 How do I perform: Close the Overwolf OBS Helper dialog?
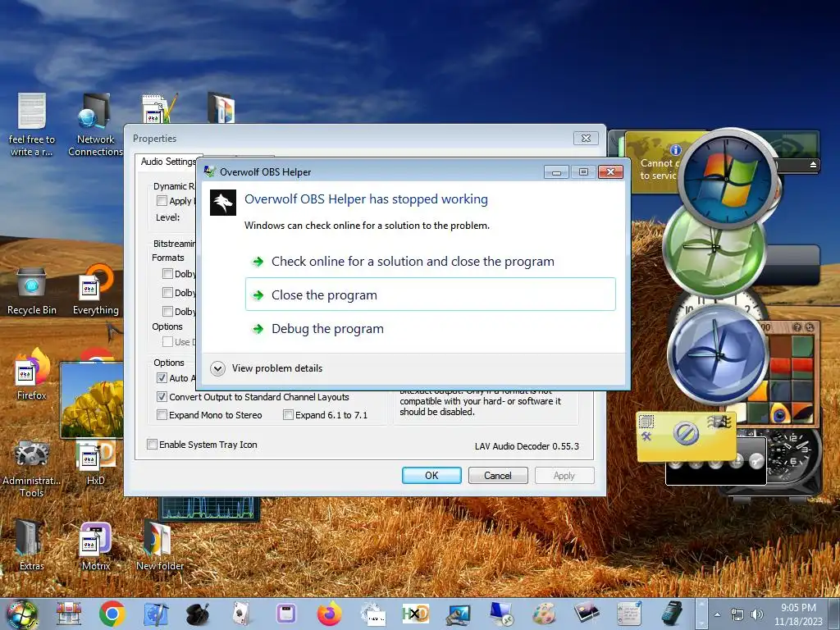610,171
